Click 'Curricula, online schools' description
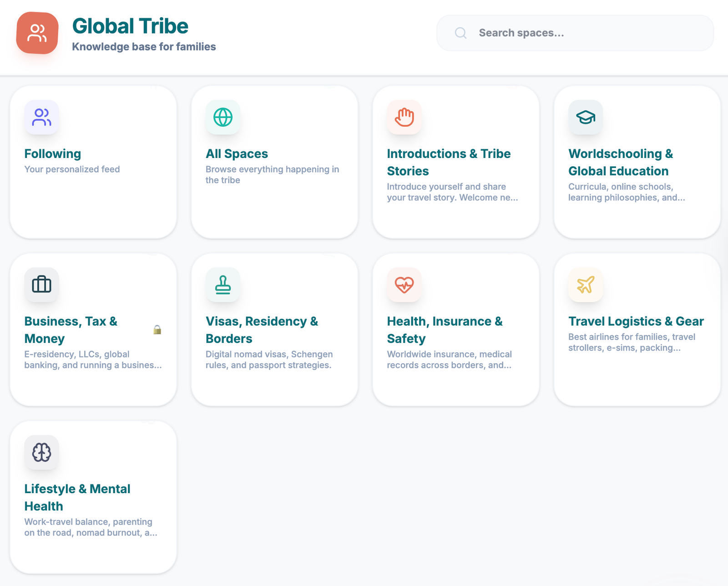The height and width of the screenshot is (586, 728). pyautogui.click(x=627, y=192)
